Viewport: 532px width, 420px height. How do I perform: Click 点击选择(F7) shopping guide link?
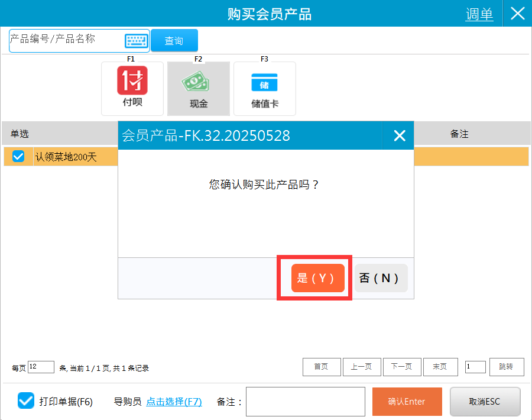click(x=174, y=402)
